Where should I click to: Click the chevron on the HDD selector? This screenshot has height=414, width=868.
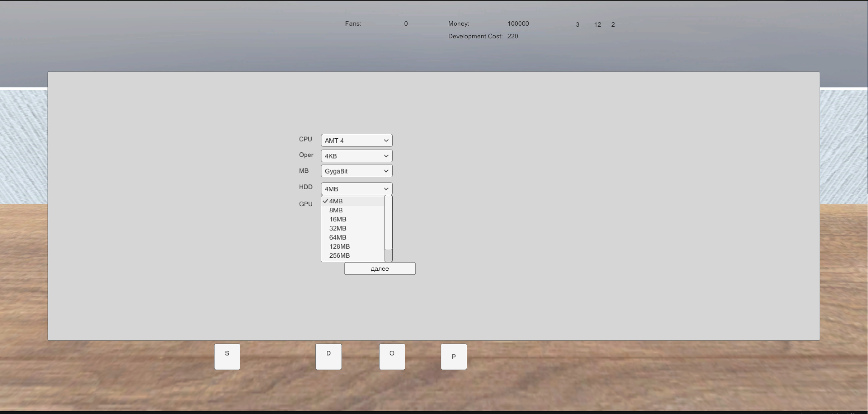(x=386, y=188)
